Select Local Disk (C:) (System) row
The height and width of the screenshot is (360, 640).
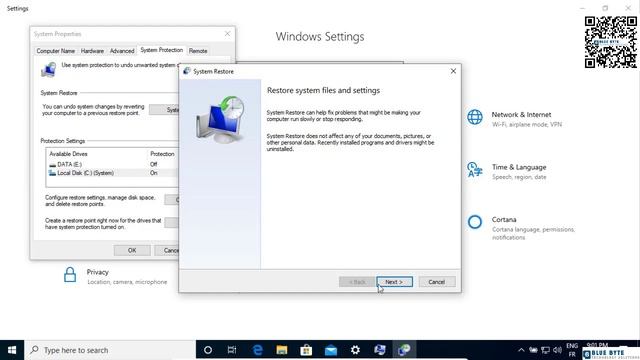[x=112, y=173]
